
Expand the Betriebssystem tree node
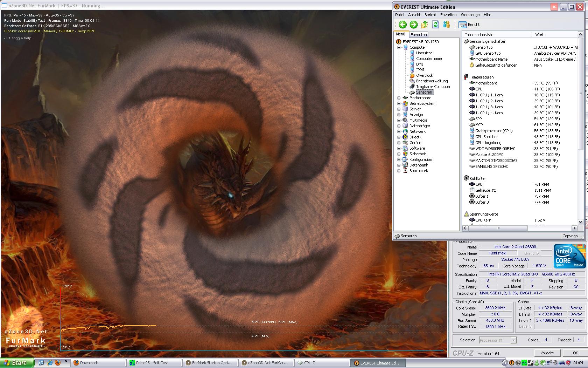(399, 103)
